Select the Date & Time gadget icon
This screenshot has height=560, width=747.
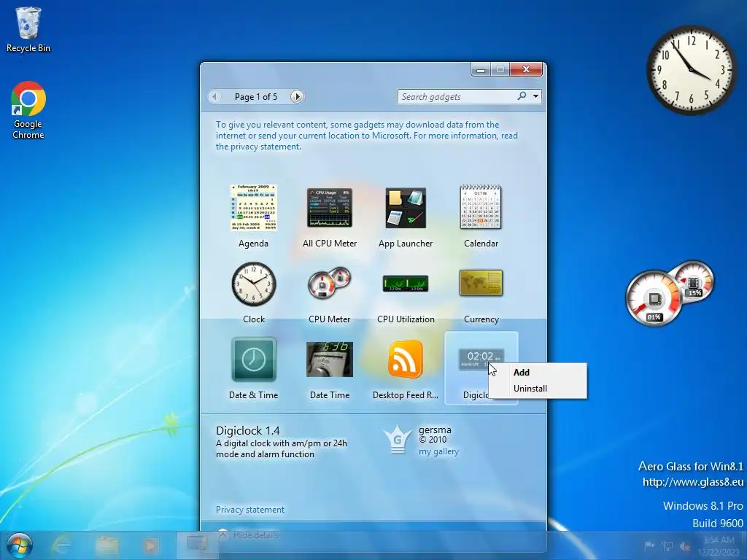(x=253, y=359)
